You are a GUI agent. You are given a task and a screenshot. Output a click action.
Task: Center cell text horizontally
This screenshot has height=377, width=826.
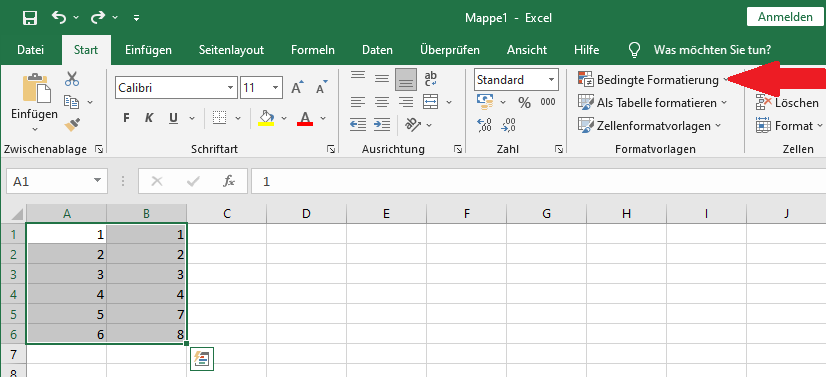(x=382, y=102)
